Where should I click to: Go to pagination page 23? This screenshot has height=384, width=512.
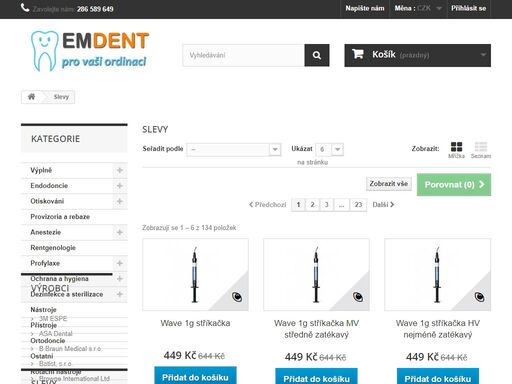(358, 205)
